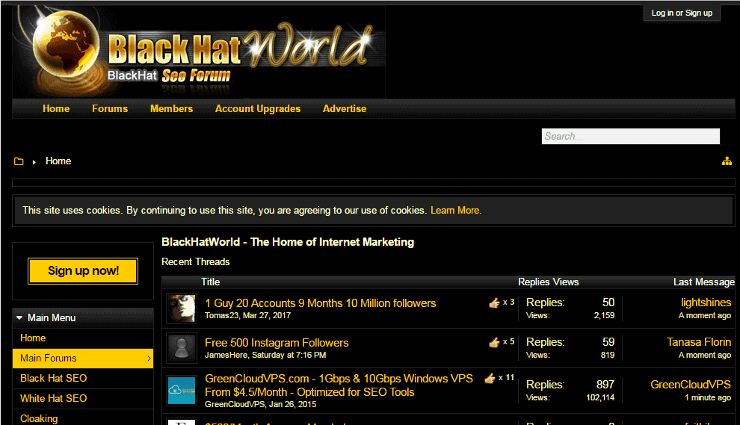The image size is (740, 425).
Task: Click the Sign up now! button
Action: (x=83, y=271)
